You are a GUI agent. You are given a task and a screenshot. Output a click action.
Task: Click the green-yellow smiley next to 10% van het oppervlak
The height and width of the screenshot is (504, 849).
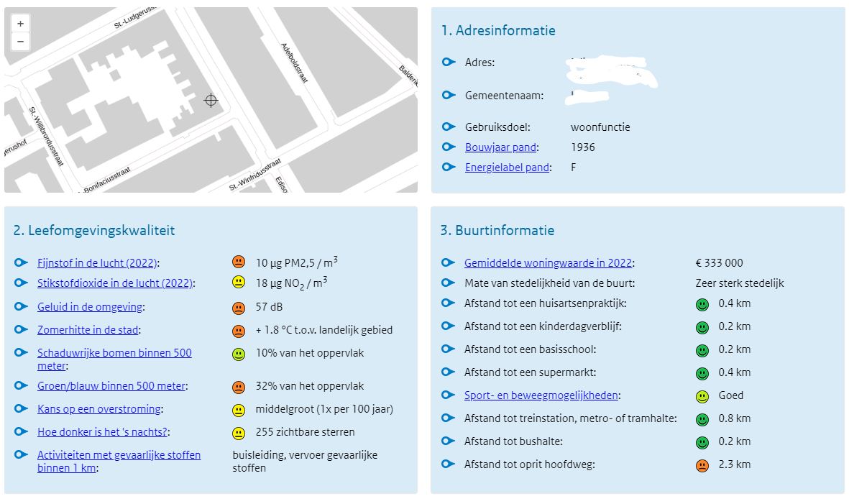[x=238, y=354]
